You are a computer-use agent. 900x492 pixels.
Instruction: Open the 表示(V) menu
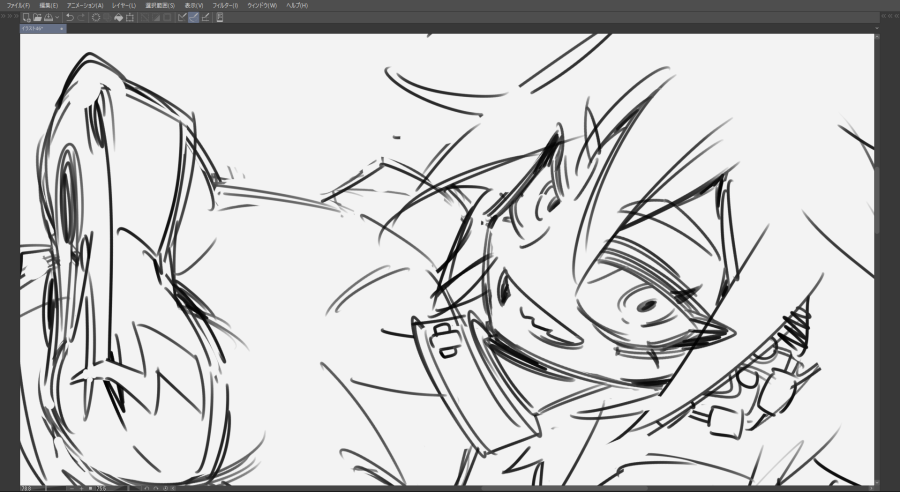194,5
